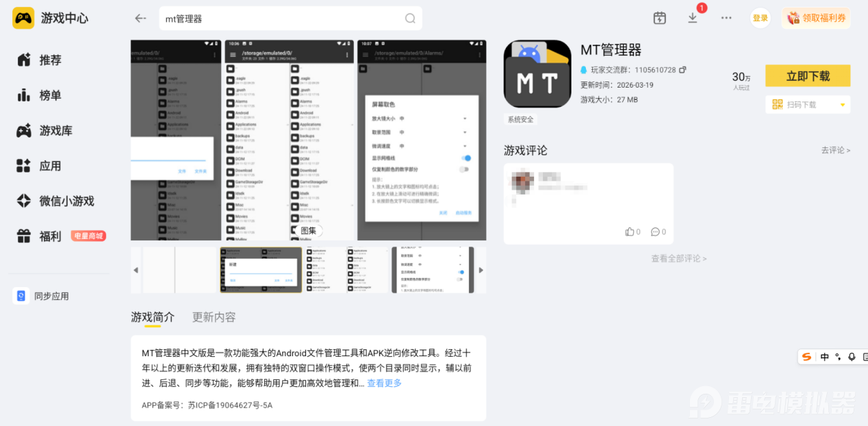The height and width of the screenshot is (426, 868).
Task: Open 福利 in the sidebar
Action: point(39,236)
